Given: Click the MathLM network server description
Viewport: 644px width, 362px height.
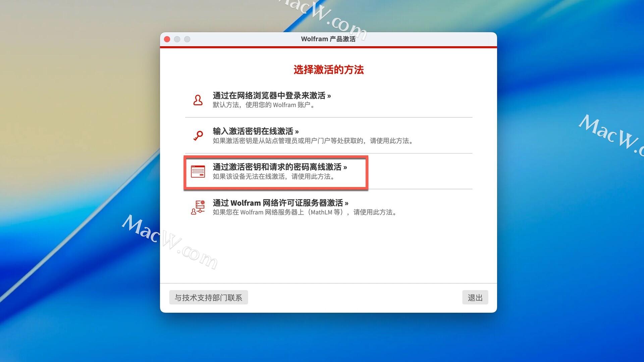Looking at the screenshot, I should tap(305, 212).
